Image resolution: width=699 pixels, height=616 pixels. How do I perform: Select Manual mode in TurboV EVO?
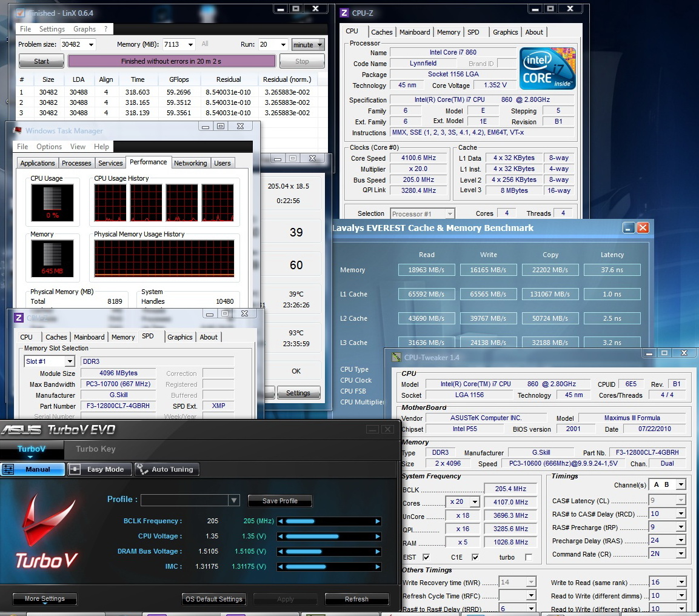(33, 469)
